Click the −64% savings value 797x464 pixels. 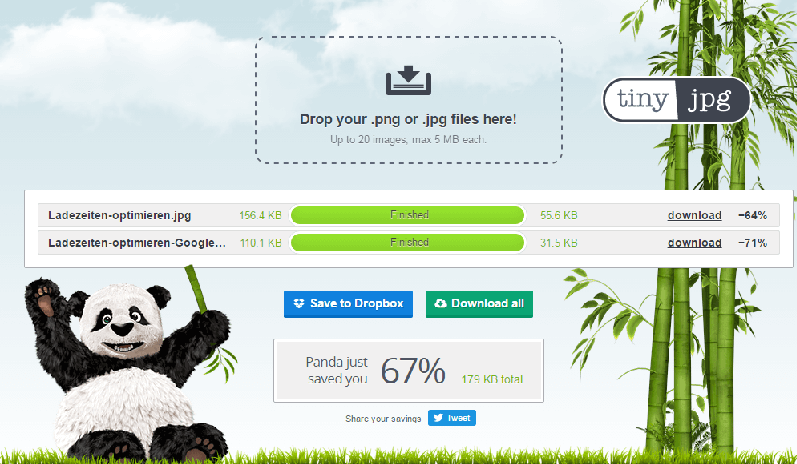pos(752,215)
